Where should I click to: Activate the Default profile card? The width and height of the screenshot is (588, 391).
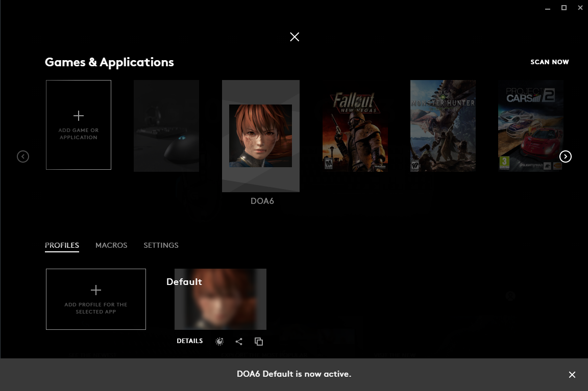tap(220, 299)
